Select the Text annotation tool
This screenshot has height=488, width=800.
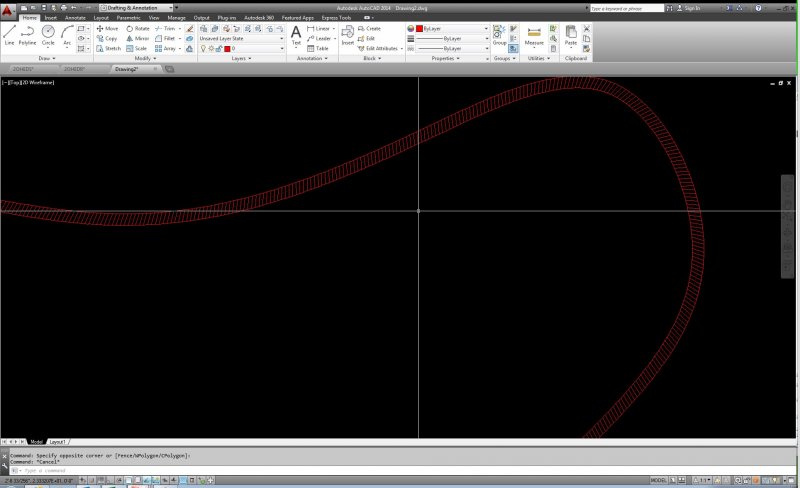296,34
